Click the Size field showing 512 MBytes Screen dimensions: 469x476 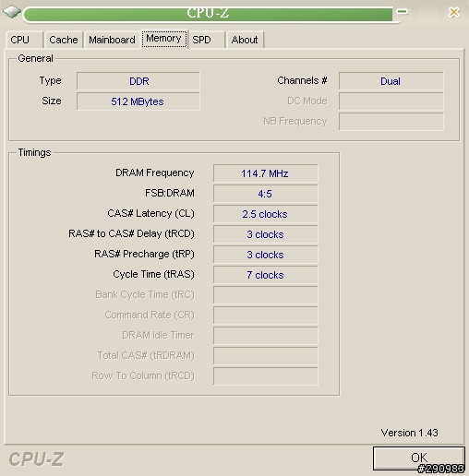tap(138, 101)
